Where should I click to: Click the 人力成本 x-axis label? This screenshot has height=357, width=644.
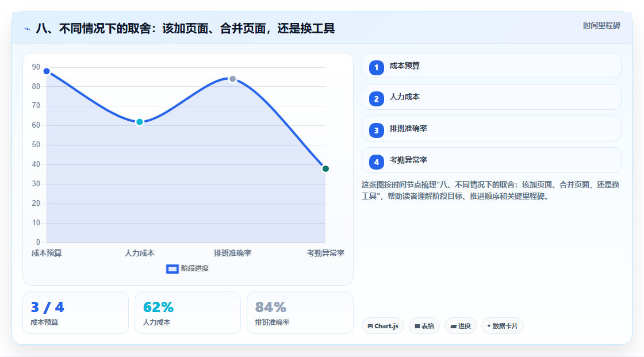[x=140, y=254]
